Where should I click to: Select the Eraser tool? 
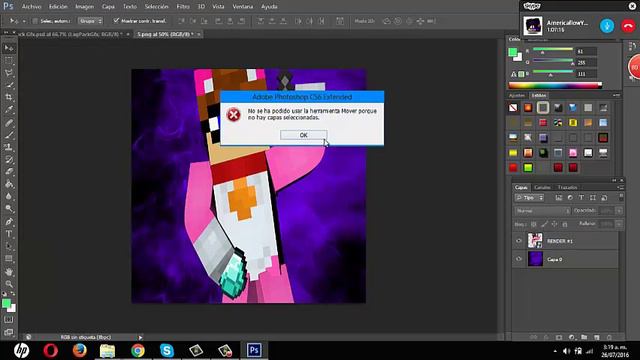[9, 171]
